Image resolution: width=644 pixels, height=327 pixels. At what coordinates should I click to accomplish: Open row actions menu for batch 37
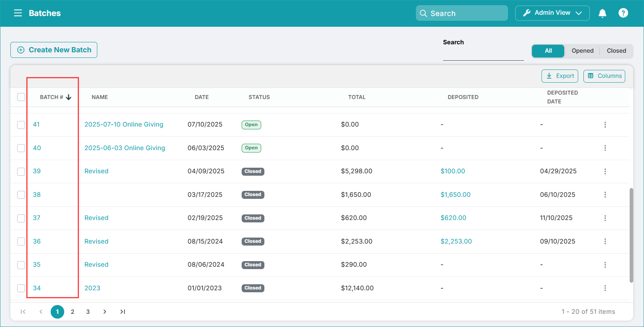[605, 218]
